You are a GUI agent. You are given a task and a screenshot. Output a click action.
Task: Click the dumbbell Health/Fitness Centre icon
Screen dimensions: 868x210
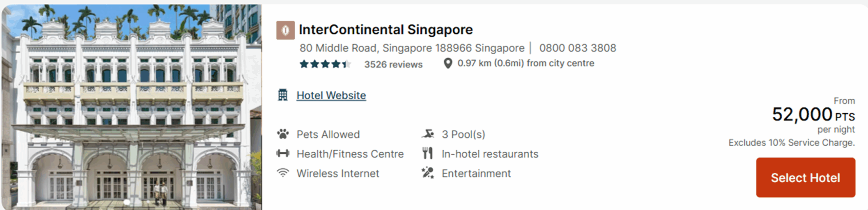[283, 153]
